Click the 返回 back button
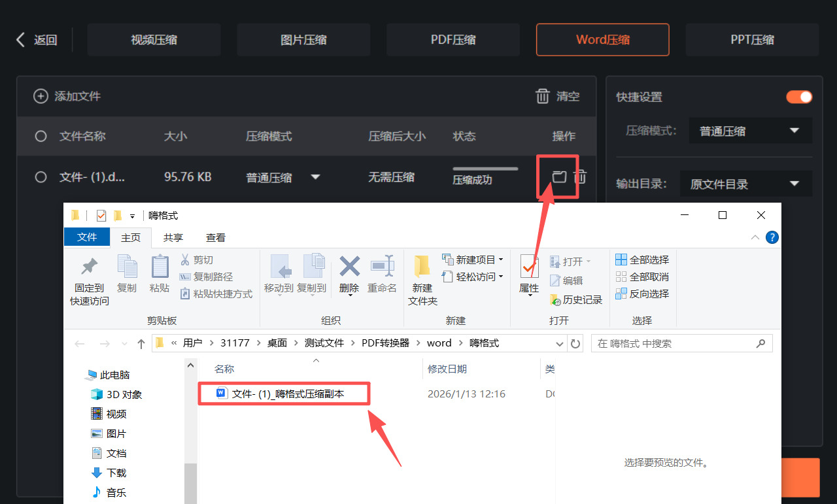Screen dimensions: 837x504 click(37, 39)
